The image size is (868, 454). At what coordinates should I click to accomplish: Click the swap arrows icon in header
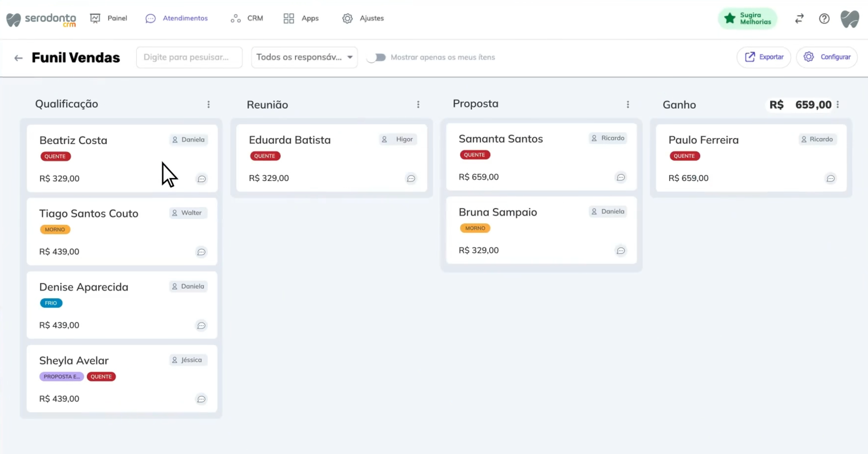pyautogui.click(x=799, y=18)
